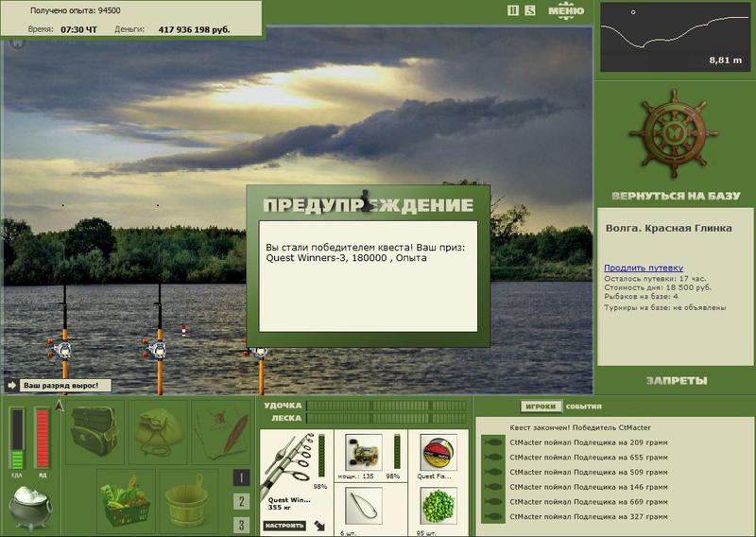Select the green peas bait thumbnail
Image resolution: width=756 pixels, height=537 pixels.
[x=438, y=506]
